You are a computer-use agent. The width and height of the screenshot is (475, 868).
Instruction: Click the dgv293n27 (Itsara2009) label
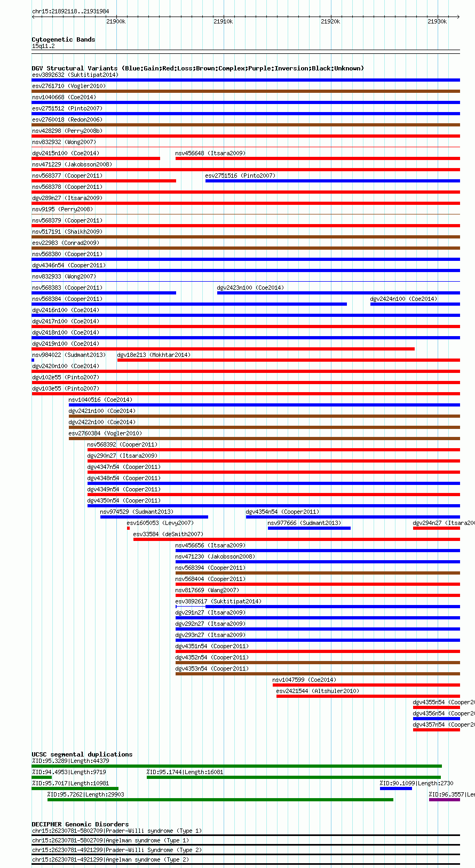[210, 635]
